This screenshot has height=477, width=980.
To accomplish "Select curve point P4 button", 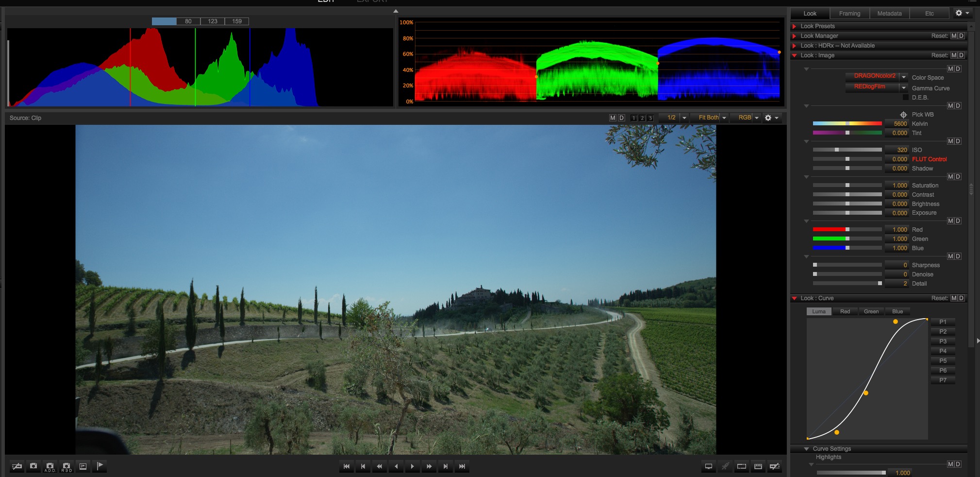I will tap(943, 351).
